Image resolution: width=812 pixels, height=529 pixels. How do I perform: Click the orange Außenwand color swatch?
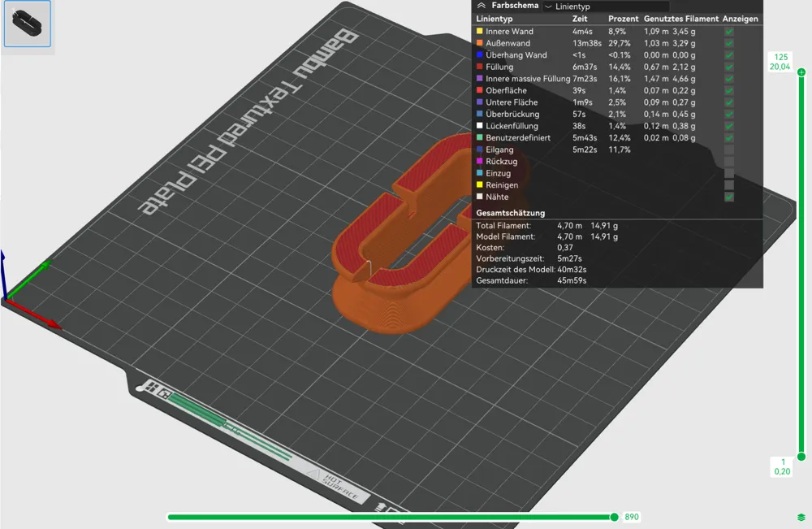479,43
